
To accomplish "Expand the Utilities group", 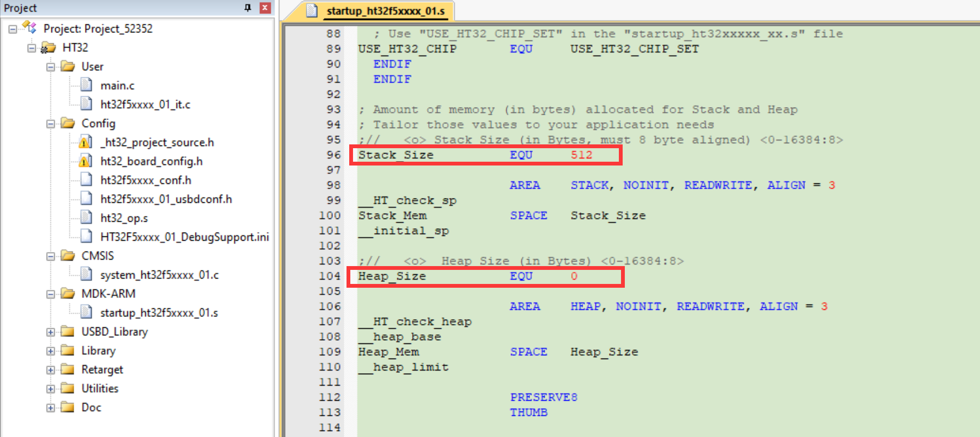I will click(x=51, y=389).
